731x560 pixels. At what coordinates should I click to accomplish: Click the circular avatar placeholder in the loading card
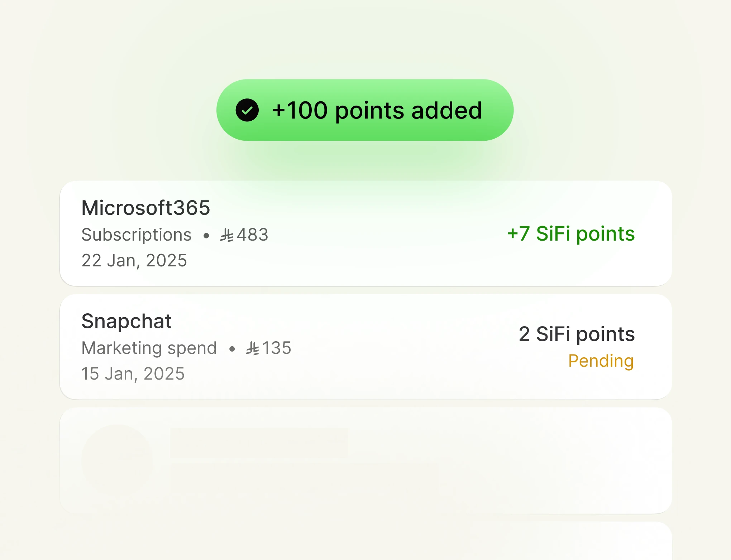point(117,460)
